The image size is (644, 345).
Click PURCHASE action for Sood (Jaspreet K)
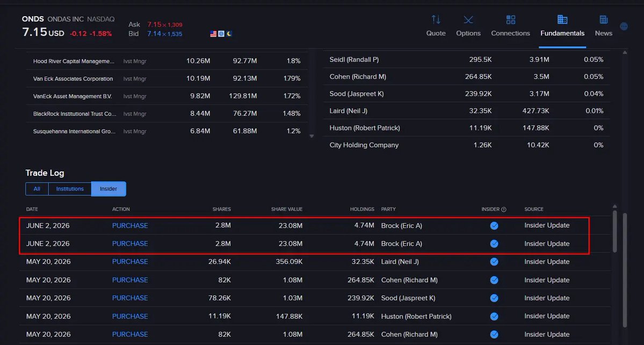click(x=130, y=298)
